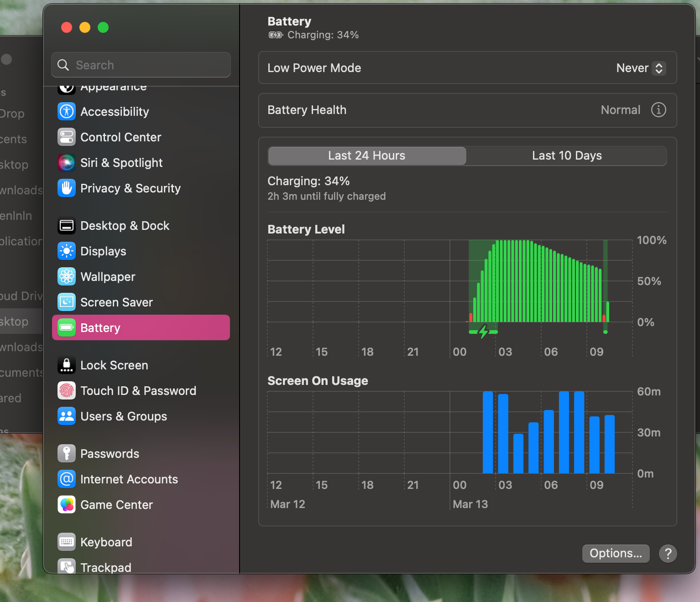Click the tallest 03 hour usage bar
The height and width of the screenshot is (602, 700).
tap(503, 433)
